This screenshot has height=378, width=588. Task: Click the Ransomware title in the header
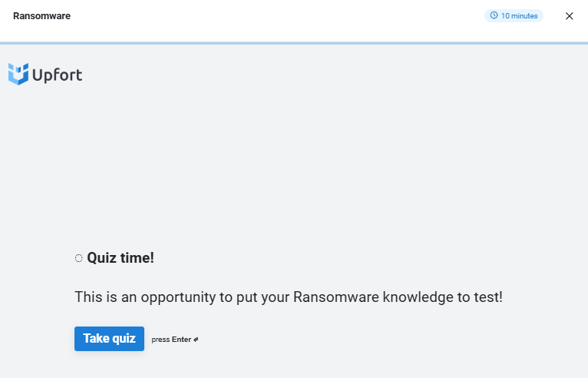click(41, 16)
